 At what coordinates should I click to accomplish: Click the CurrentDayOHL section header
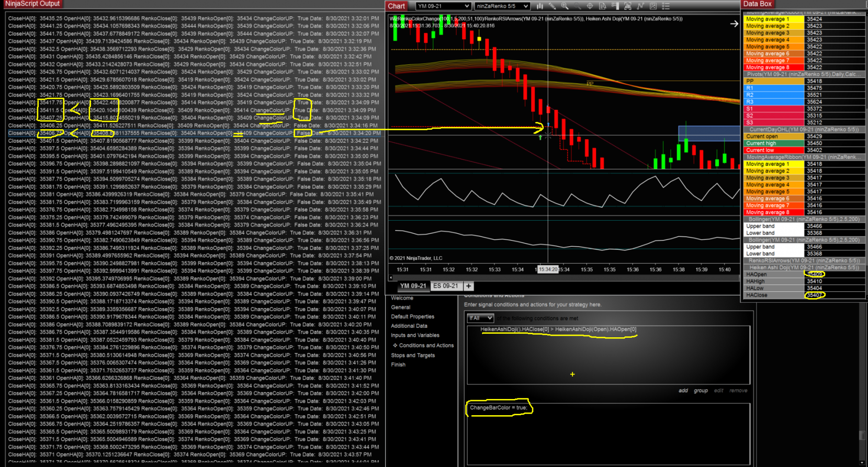click(x=805, y=130)
